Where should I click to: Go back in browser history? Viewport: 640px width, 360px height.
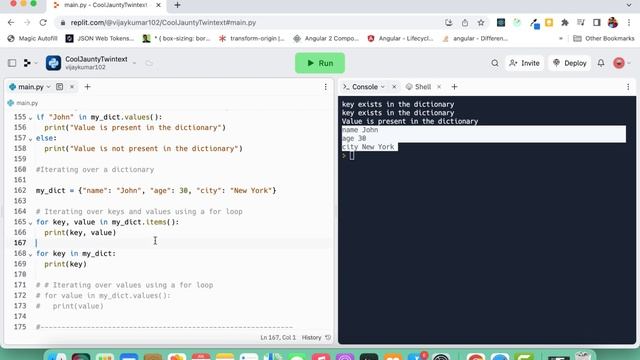point(11,23)
